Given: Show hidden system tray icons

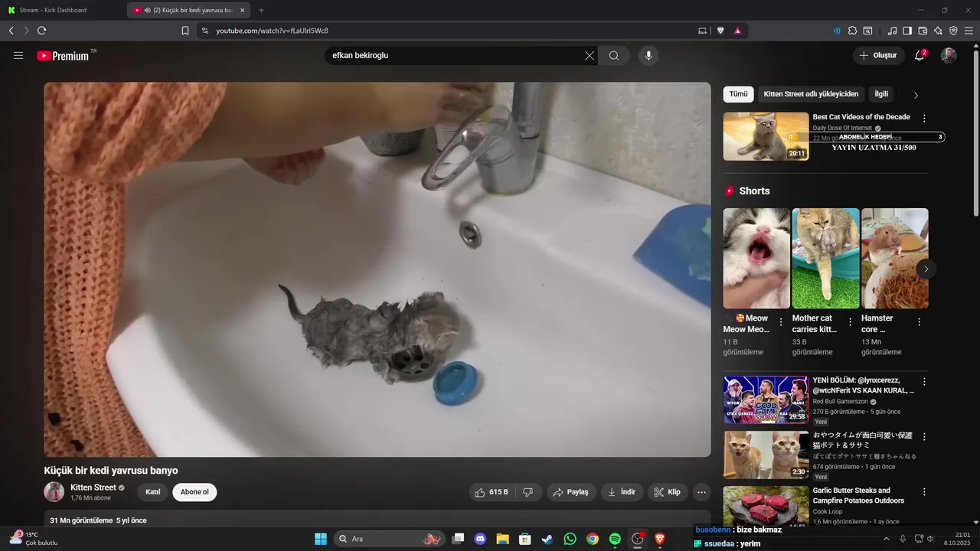Looking at the screenshot, I should (887, 539).
